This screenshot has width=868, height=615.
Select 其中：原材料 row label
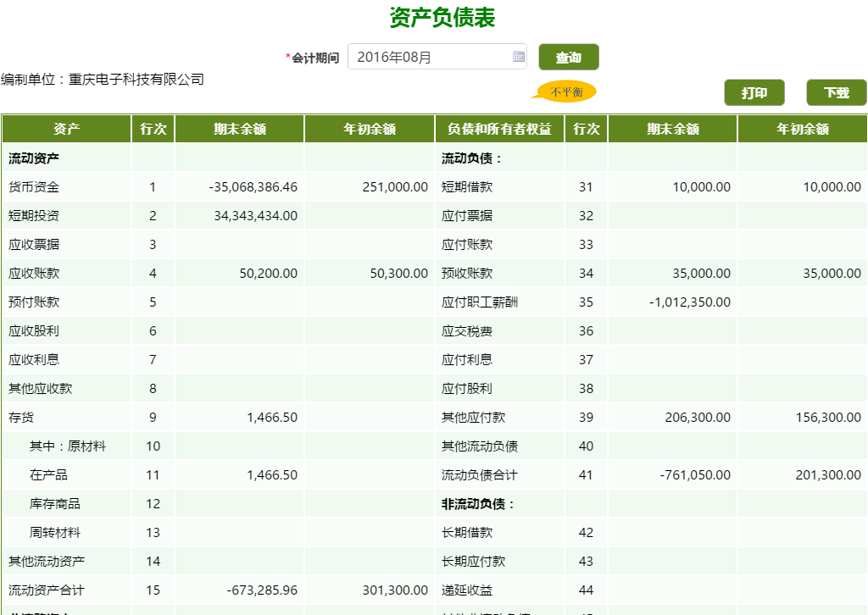(x=68, y=446)
